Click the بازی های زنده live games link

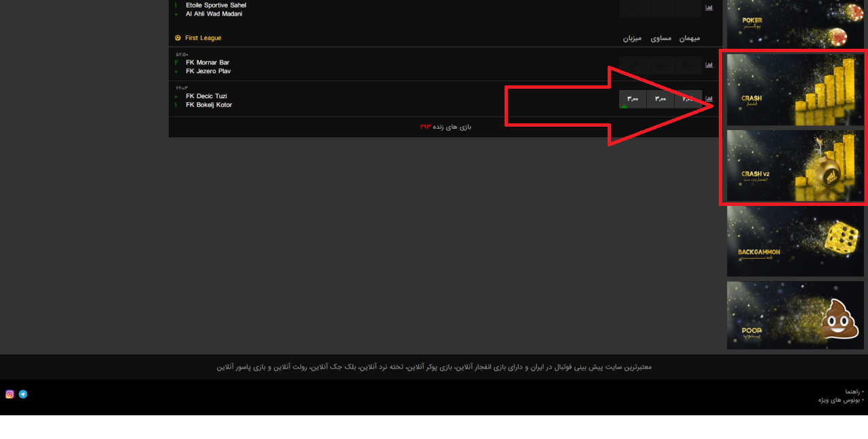446,127
